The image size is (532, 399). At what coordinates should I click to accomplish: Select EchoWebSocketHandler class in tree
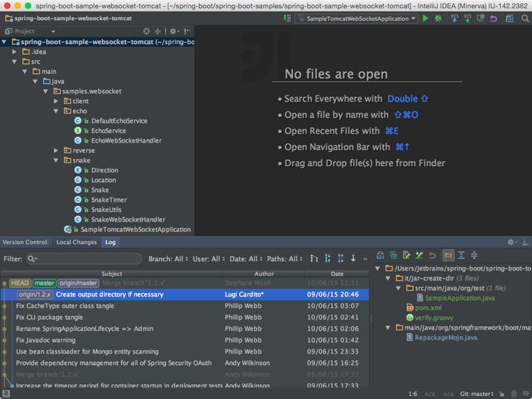(126, 141)
